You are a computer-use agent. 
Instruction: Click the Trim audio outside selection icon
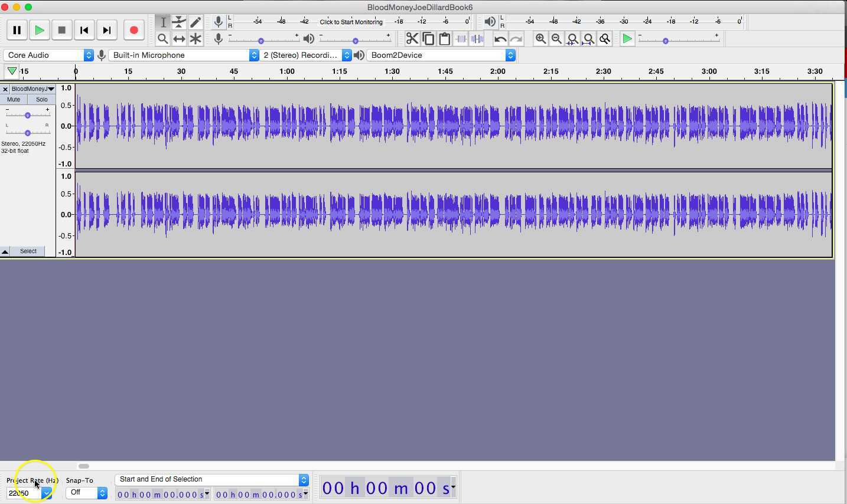click(461, 38)
